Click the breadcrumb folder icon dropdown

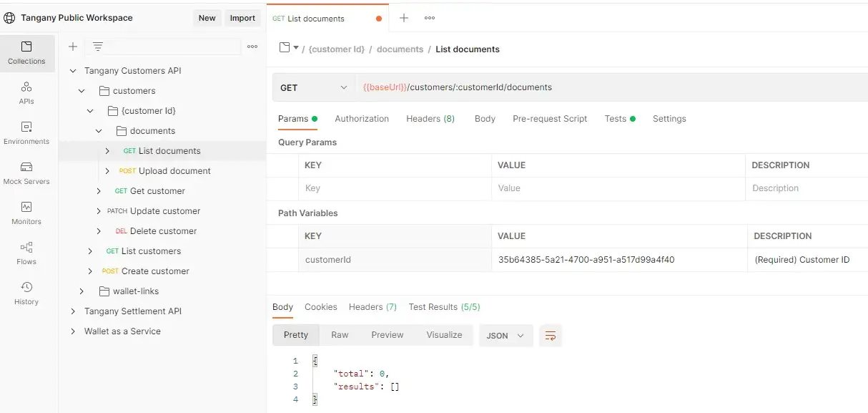[x=289, y=48]
